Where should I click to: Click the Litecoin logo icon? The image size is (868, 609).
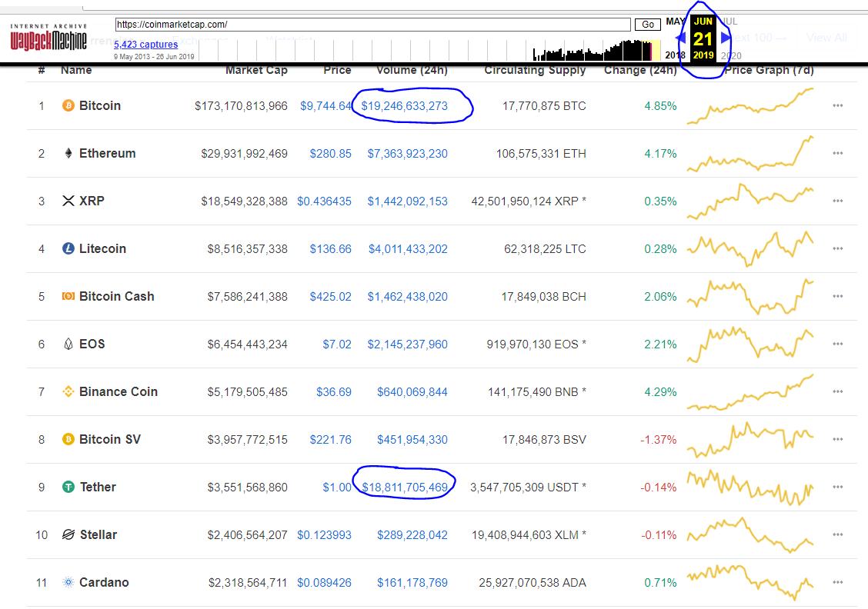point(68,248)
